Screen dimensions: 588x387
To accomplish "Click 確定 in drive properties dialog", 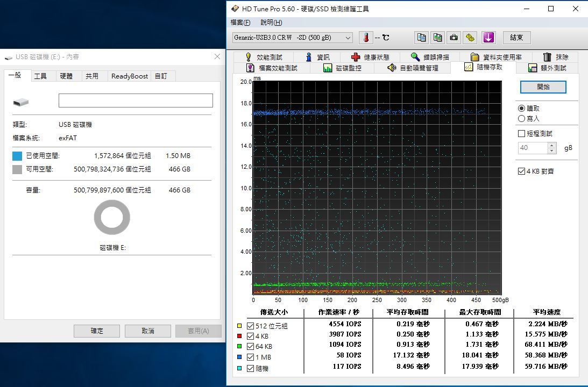I will (x=97, y=331).
